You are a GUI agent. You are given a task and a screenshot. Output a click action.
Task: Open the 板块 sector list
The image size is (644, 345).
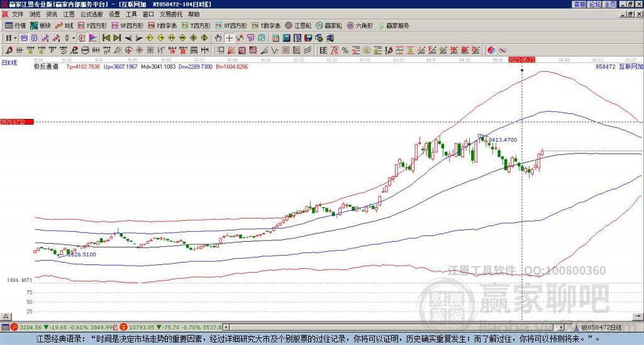tap(40, 26)
